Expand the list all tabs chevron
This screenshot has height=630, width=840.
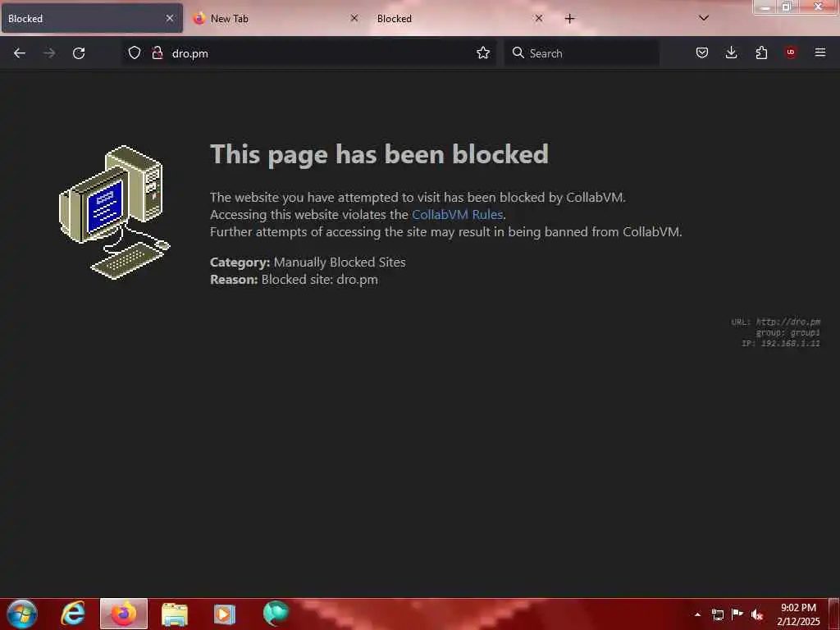click(x=704, y=18)
